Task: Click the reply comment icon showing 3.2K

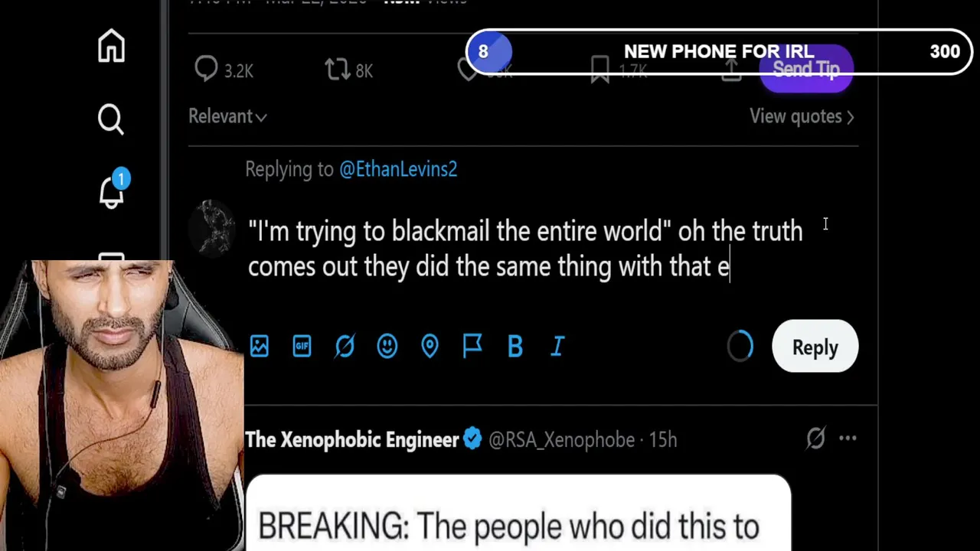Action: click(206, 70)
